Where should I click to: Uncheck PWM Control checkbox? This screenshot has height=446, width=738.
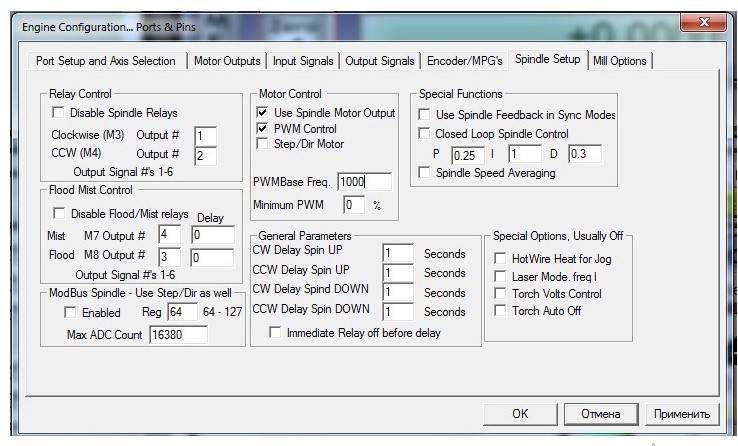click(262, 128)
